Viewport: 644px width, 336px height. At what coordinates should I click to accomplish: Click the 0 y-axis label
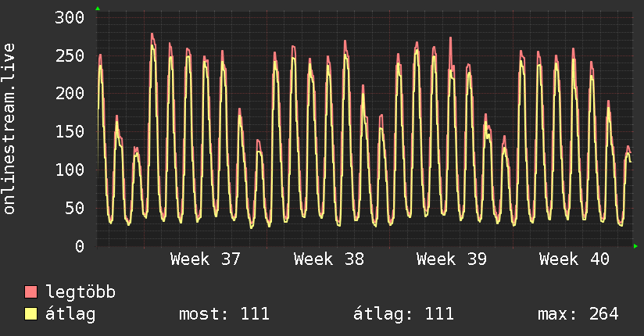(x=79, y=246)
